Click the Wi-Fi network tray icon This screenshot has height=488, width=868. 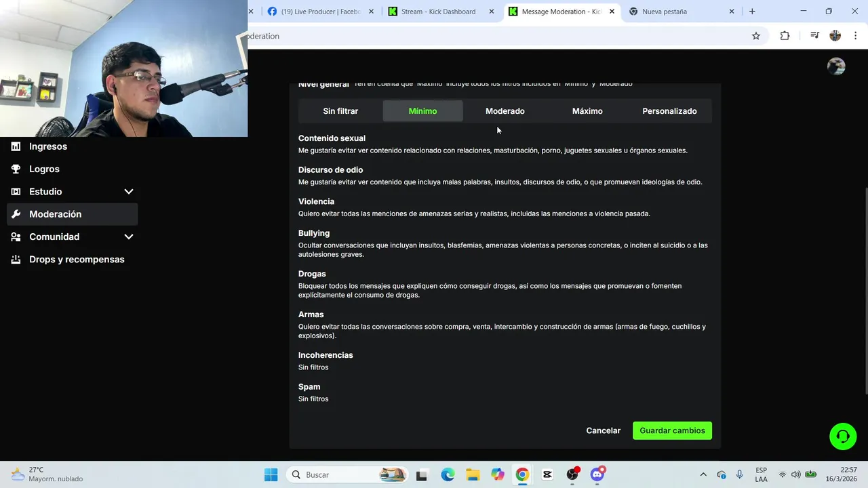(x=783, y=474)
